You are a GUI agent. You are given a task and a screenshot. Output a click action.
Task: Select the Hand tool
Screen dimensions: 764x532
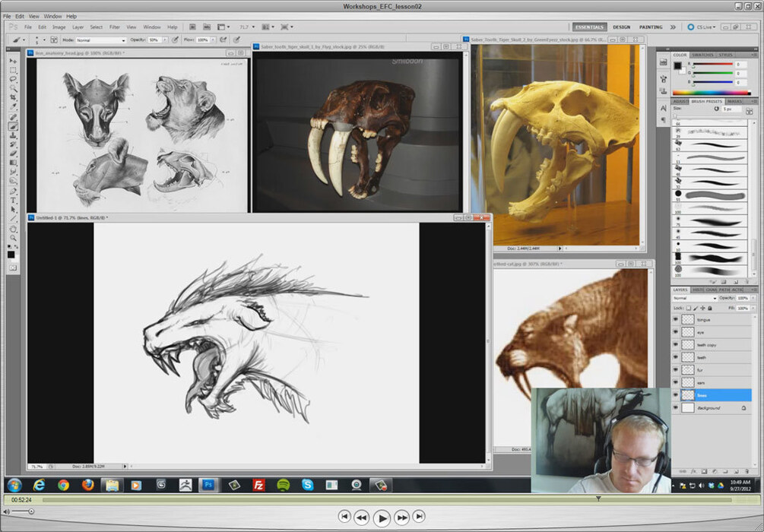tap(13, 228)
